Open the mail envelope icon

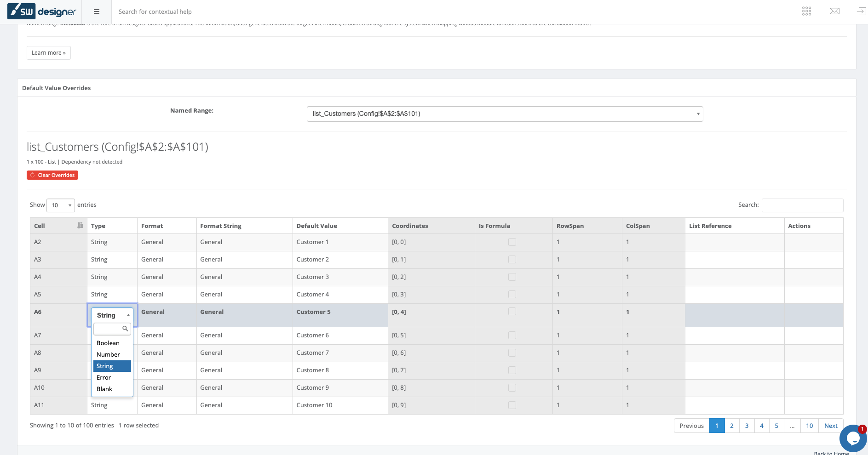tap(834, 11)
